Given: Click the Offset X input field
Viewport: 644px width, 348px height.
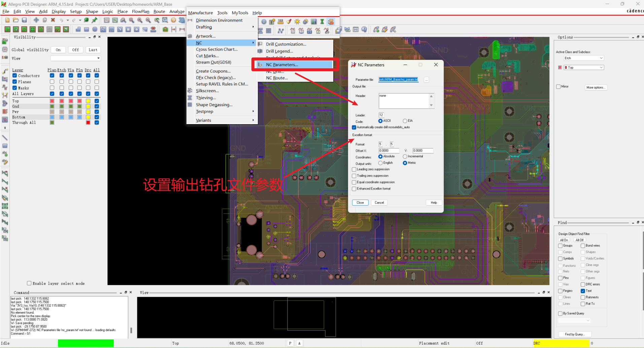Looking at the screenshot, I should click(389, 151).
